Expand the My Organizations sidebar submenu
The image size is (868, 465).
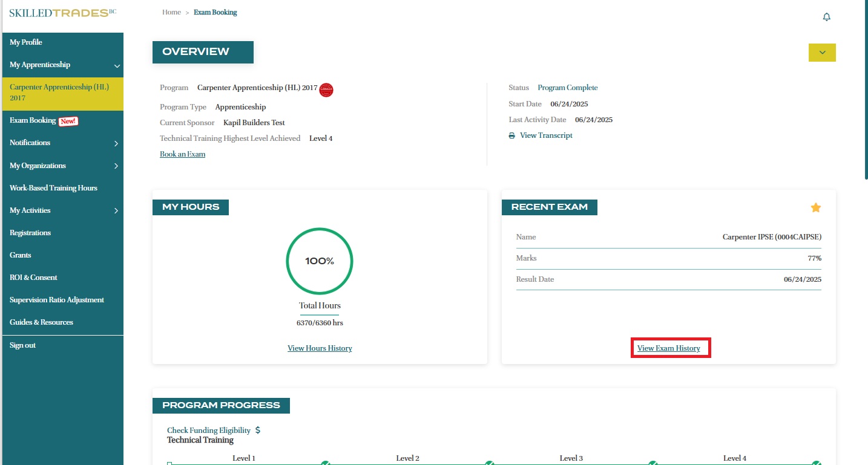[116, 166]
